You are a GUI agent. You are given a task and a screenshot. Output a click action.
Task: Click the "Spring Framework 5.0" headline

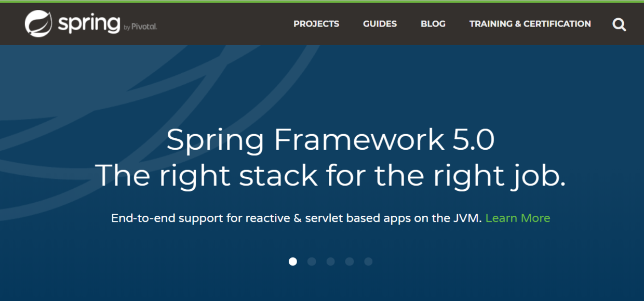(330, 140)
